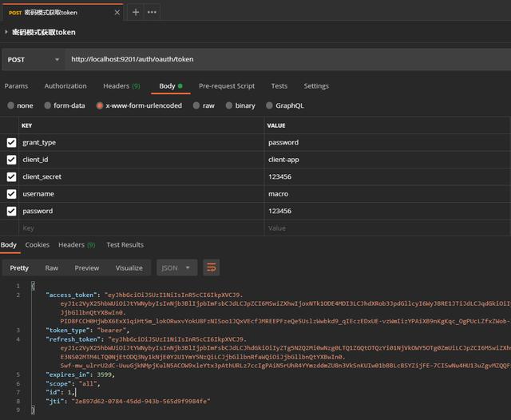Image resolution: width=511 pixels, height=420 pixels.
Task: Toggle response word wrap icon
Action: [x=212, y=268]
